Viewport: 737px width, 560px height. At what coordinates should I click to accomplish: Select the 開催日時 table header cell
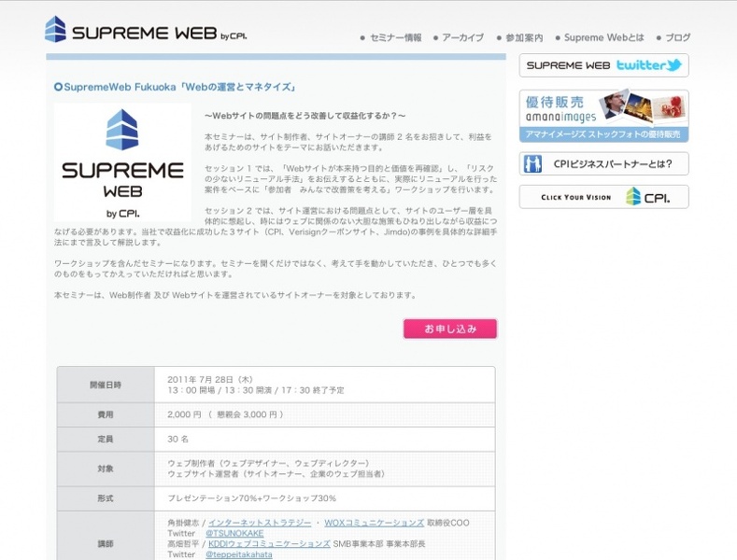[x=106, y=385]
